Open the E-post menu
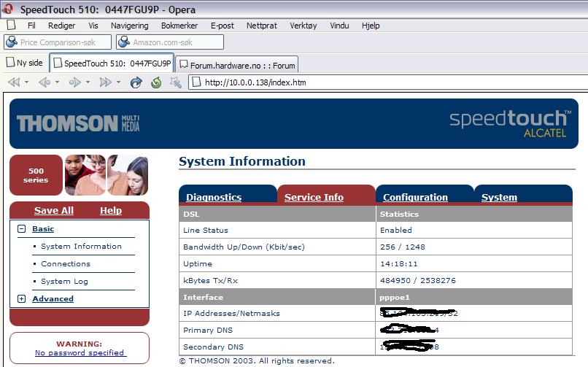This screenshot has height=367, width=588. coord(222,26)
